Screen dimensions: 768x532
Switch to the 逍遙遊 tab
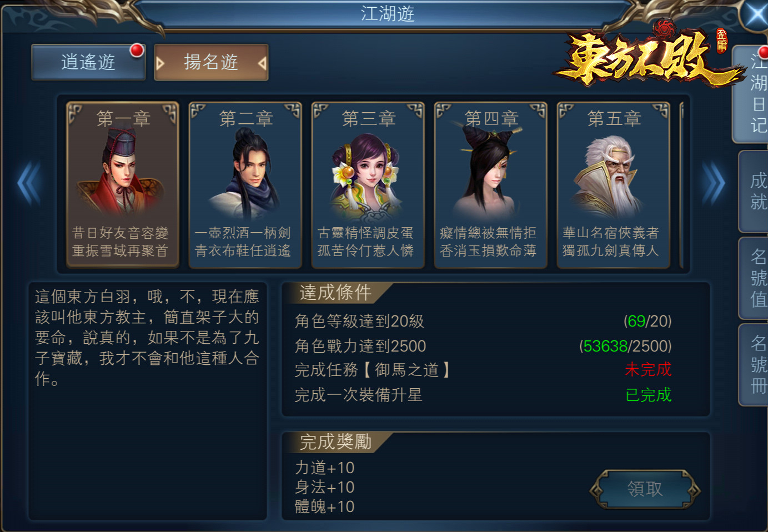point(88,62)
